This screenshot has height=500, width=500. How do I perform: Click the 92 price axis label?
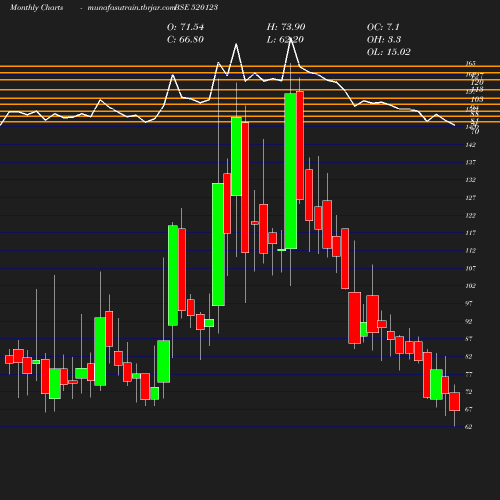coord(469,321)
